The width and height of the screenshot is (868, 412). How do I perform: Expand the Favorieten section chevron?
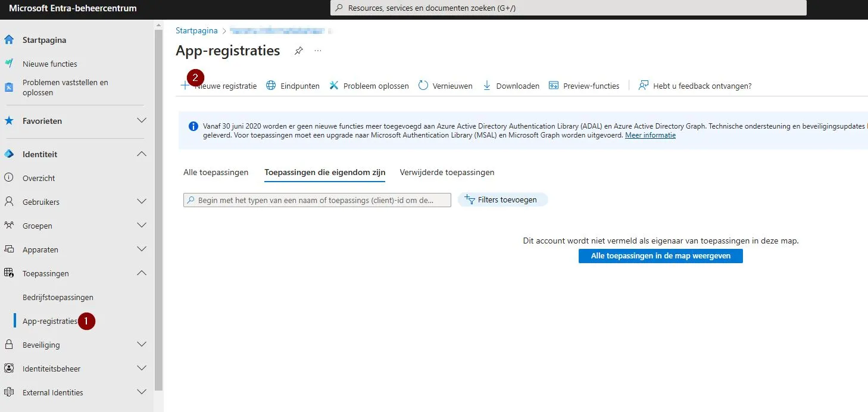point(142,121)
